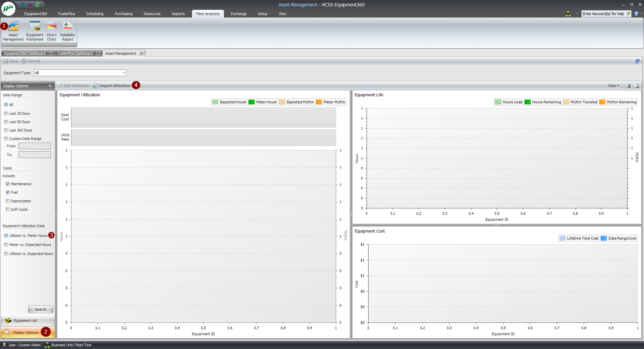
Task: Select the Last 30 Days radio button
Action: pos(6,113)
